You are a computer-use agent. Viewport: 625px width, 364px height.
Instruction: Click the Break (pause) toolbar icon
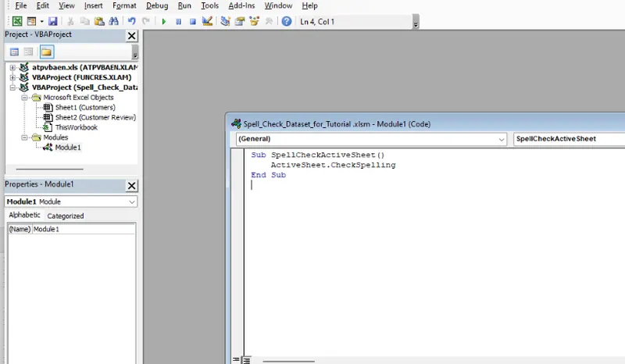tap(178, 21)
